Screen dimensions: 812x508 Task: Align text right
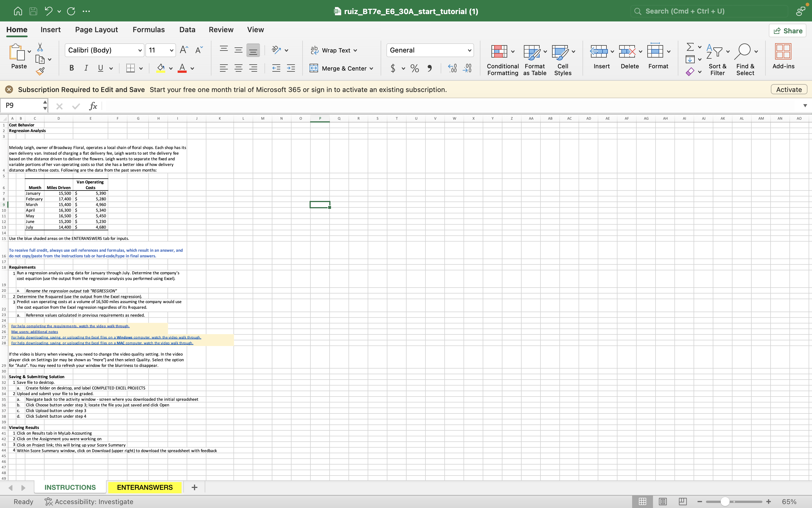point(253,68)
